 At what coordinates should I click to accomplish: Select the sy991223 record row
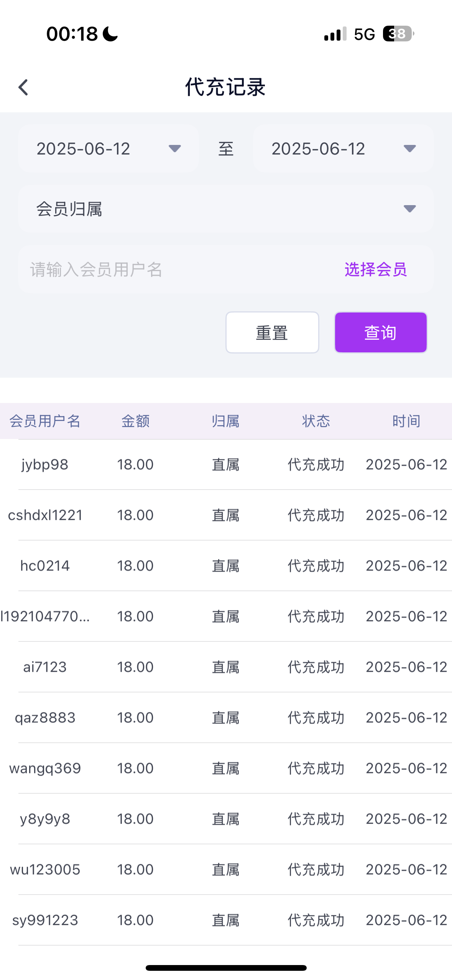point(226,920)
